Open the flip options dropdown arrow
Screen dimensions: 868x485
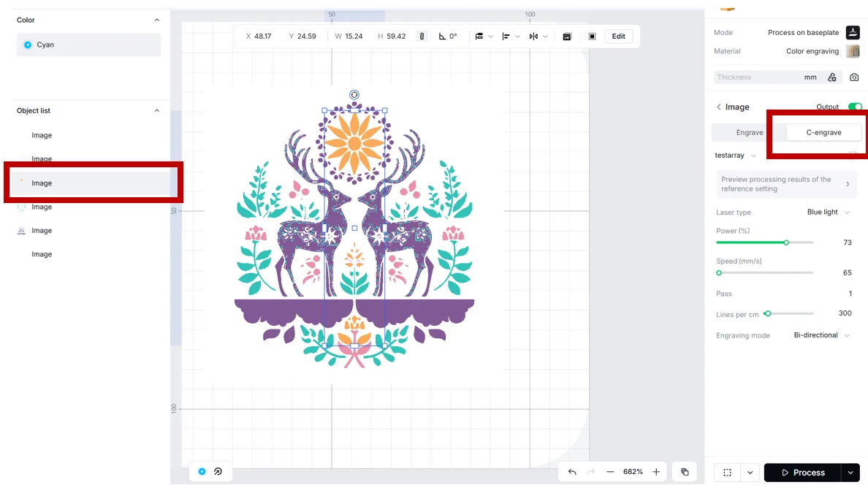[x=545, y=37]
